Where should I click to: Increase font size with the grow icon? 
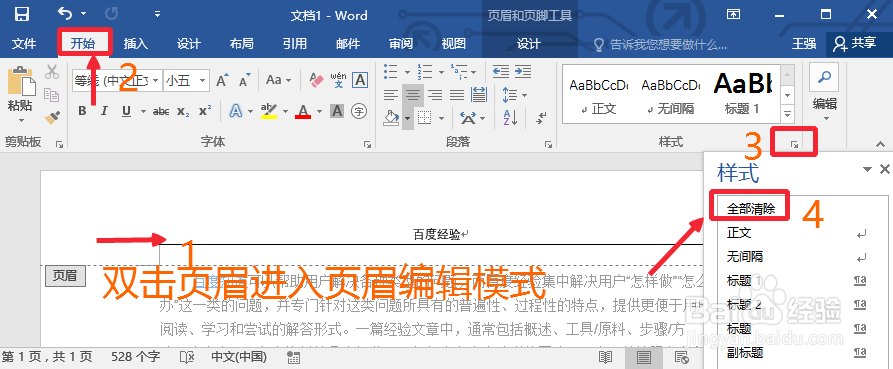tap(223, 80)
